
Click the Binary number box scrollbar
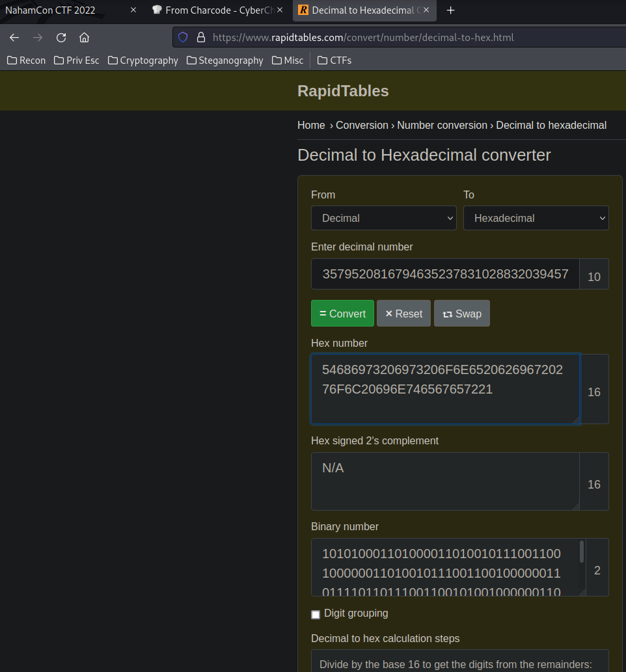coord(582,552)
